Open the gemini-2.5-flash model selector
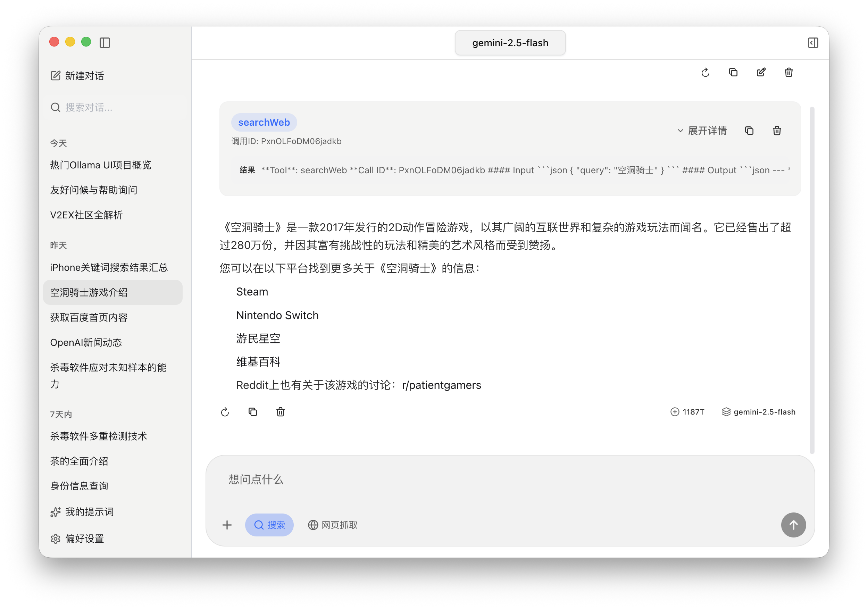This screenshot has width=868, height=609. click(x=510, y=43)
